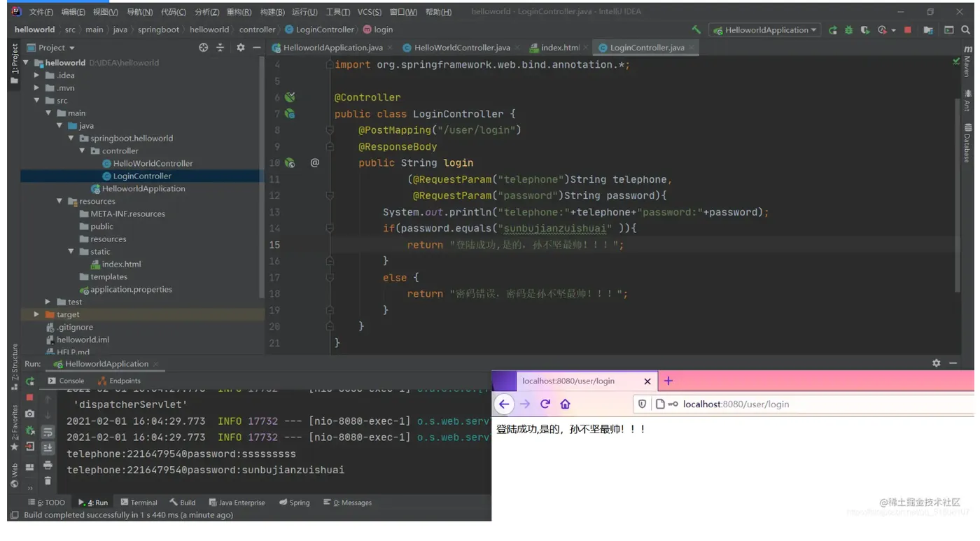Expand the .mvn folder
Viewport: 980px width, 541px height.
point(37,87)
